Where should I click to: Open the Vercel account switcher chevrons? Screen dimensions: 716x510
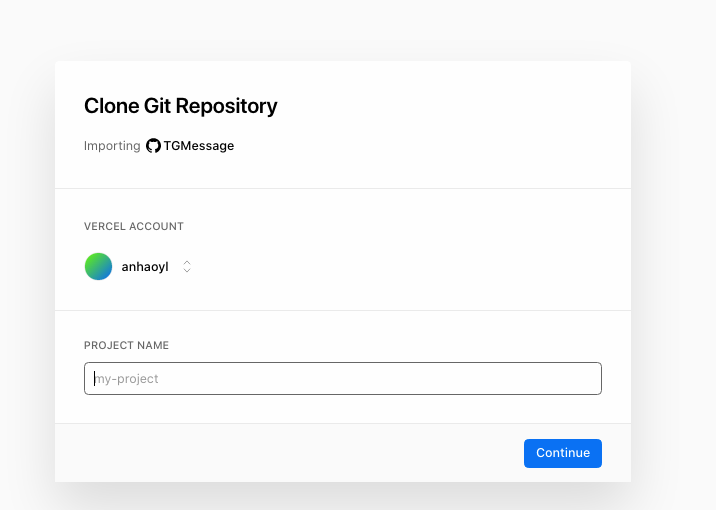pos(187,266)
